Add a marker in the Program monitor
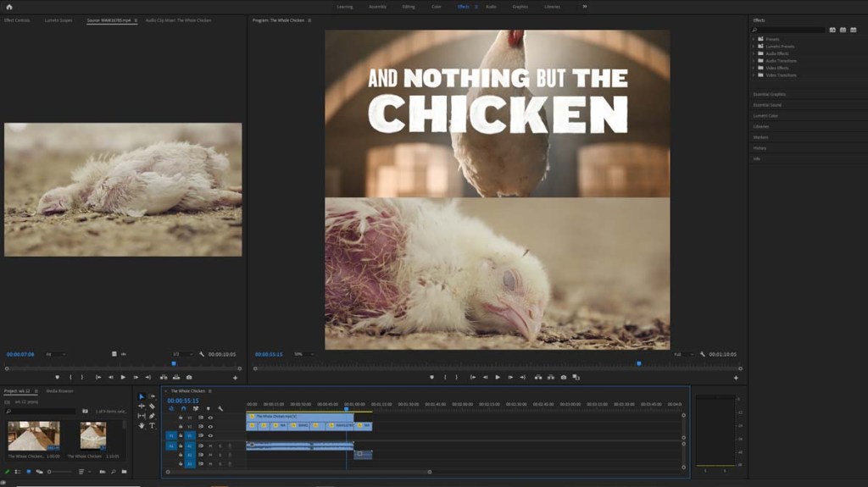 click(x=431, y=377)
